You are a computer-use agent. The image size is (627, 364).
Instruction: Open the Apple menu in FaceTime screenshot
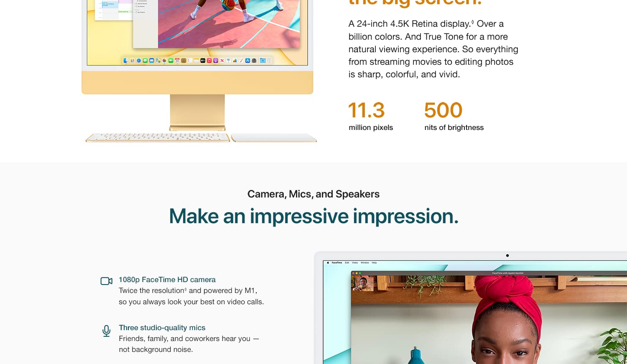click(x=328, y=262)
